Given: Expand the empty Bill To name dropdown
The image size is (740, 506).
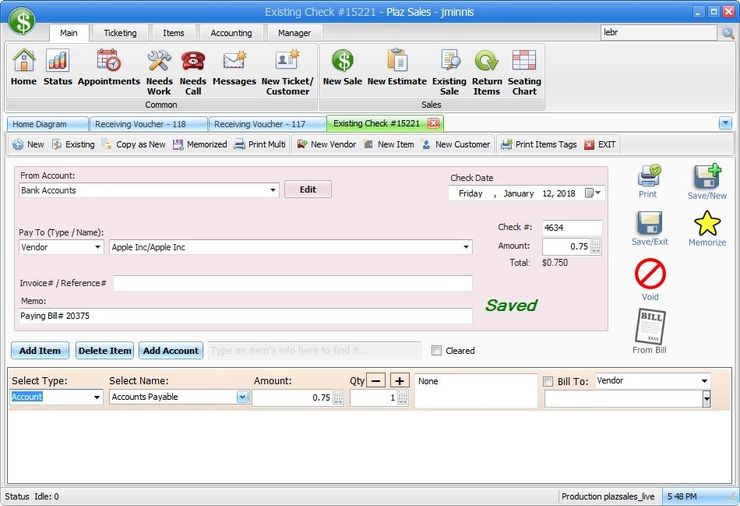Looking at the screenshot, I should coord(706,399).
